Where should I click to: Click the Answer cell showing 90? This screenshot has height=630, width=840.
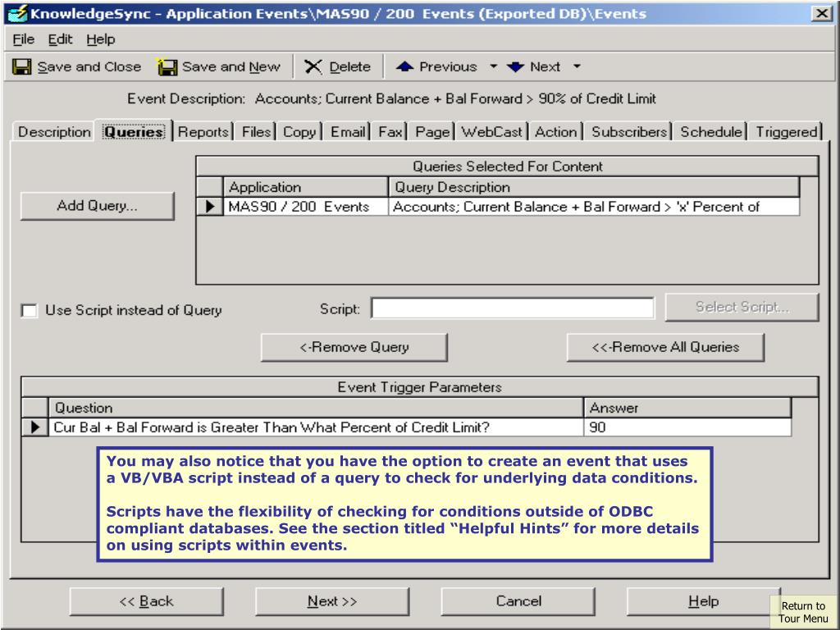pos(687,427)
